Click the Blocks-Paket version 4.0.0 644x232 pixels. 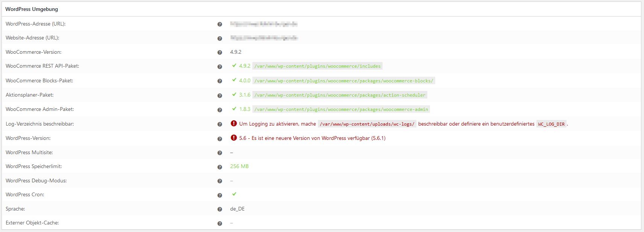click(x=245, y=80)
